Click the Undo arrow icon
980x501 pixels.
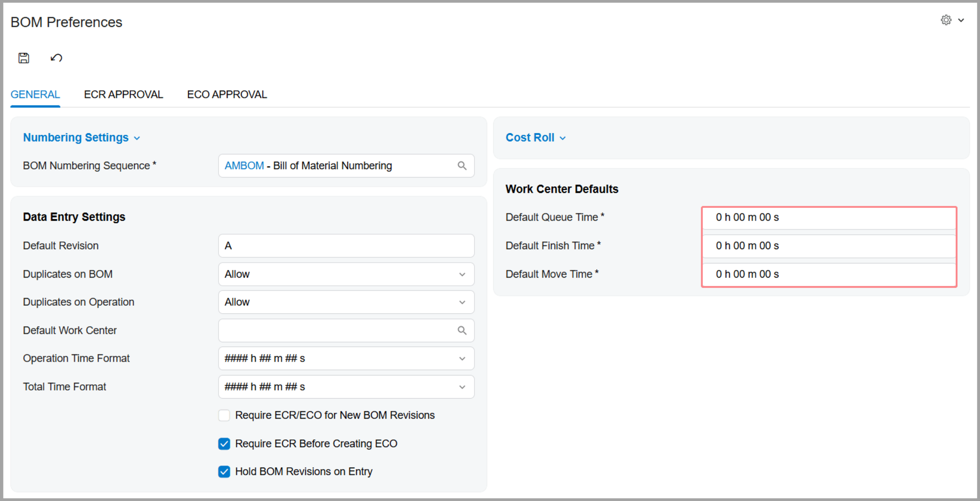point(56,58)
